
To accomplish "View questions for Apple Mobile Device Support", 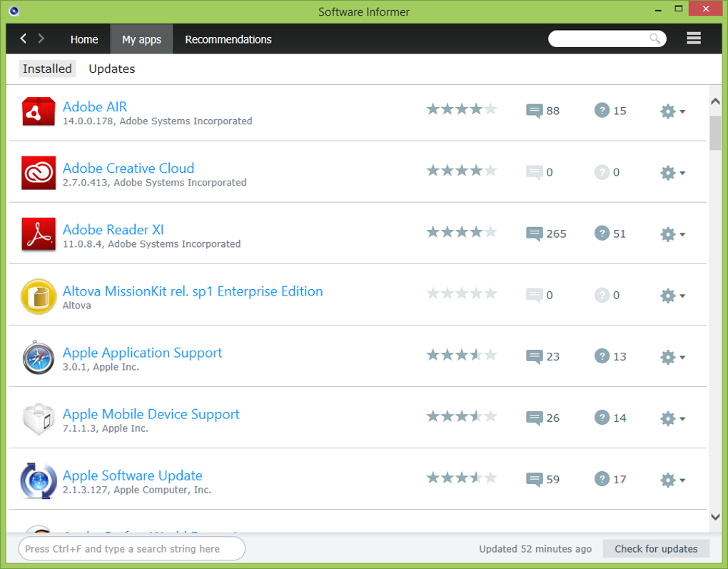I will click(610, 418).
